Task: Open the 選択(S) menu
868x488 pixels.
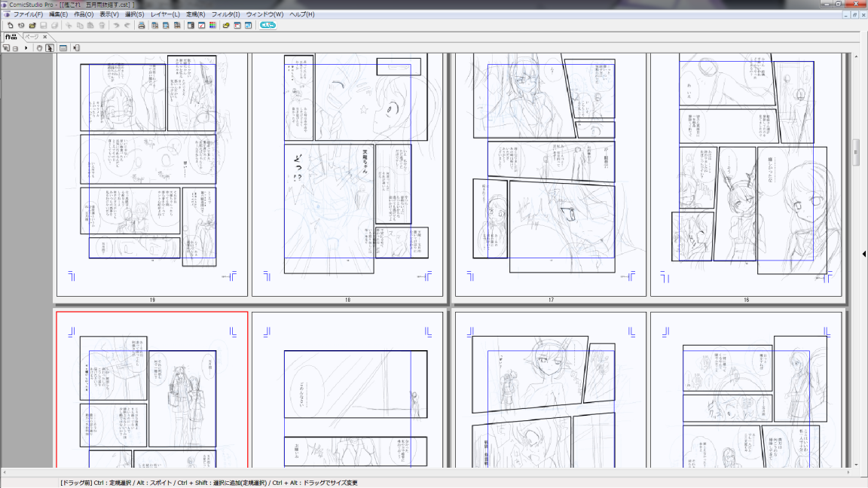Action: [x=134, y=14]
